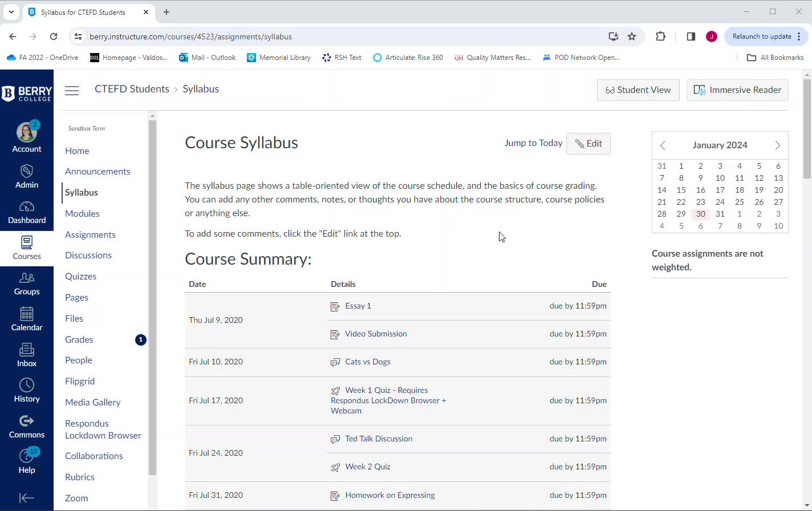Open Help in global navigation
812x511 pixels.
pos(27,462)
